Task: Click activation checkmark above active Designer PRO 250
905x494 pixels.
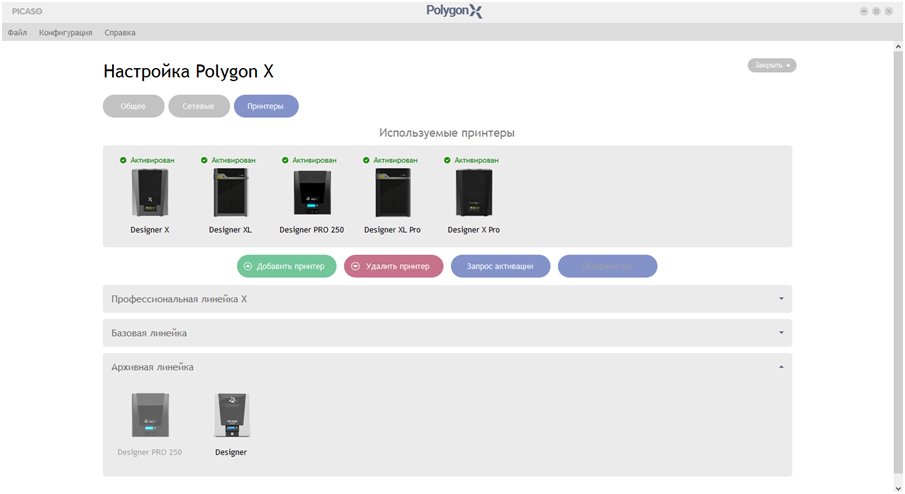Action: coord(285,160)
